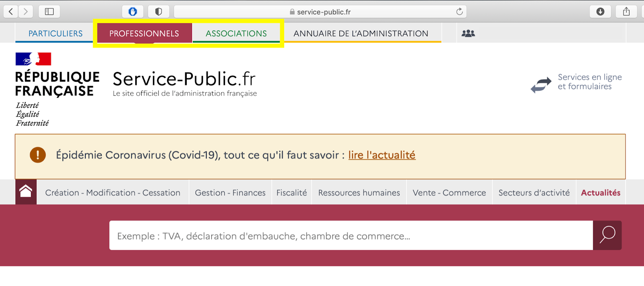Select the service-public.fr address bar
This screenshot has height=286, width=644.
(x=320, y=12)
